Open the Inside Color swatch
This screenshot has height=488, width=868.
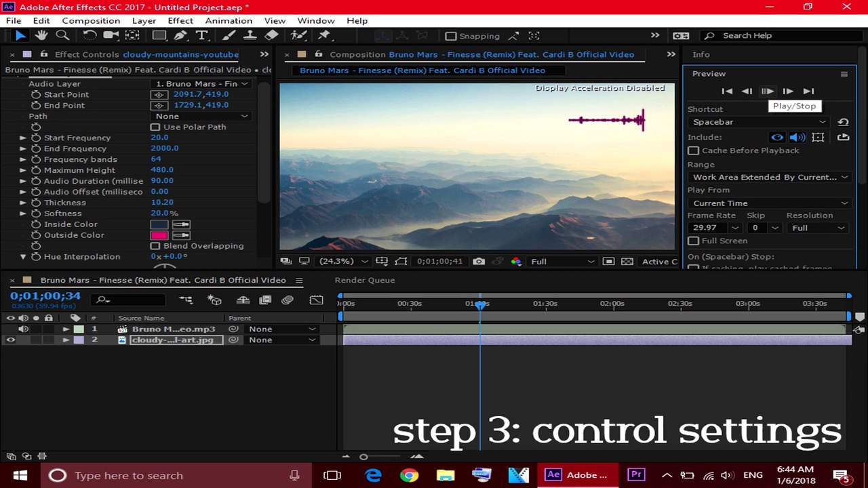pyautogui.click(x=159, y=224)
